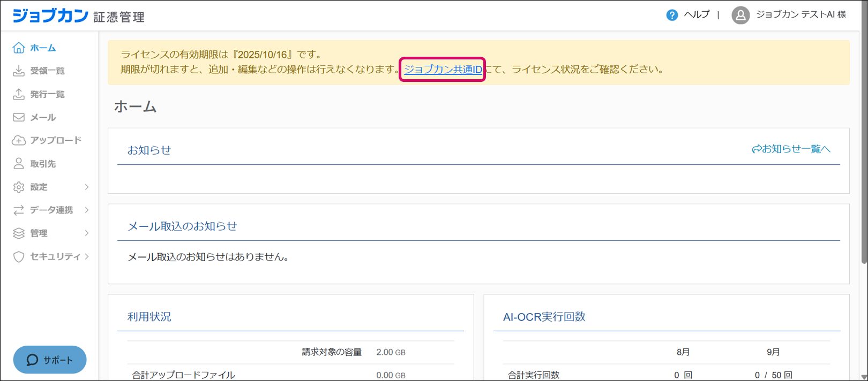Select メール in the sidebar menu
Screen dimensions: 868x381
tap(43, 117)
